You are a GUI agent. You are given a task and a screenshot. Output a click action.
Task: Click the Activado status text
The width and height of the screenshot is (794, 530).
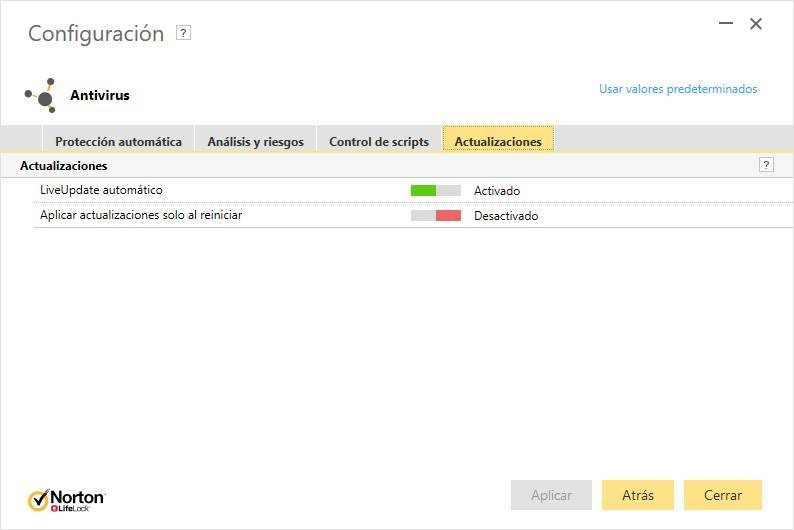click(497, 191)
